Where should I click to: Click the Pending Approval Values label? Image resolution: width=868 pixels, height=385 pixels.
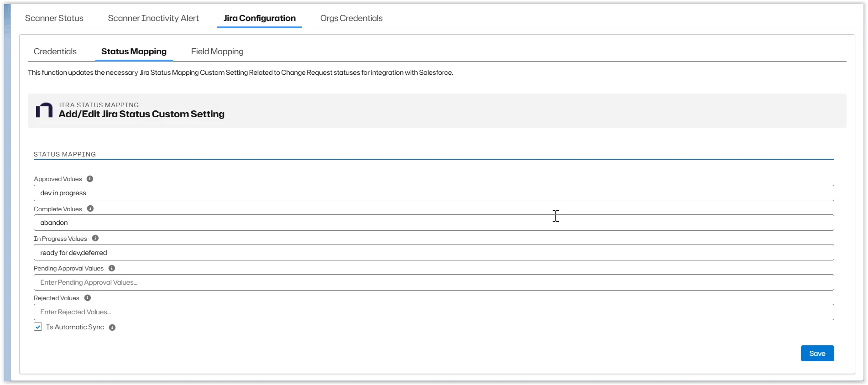point(68,268)
